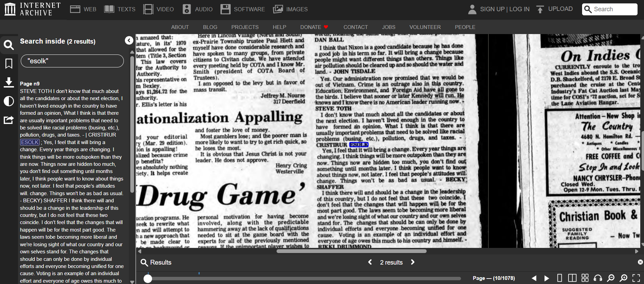This screenshot has height=284, width=644.
Task: Open the PROJECTS menu item
Action: pos(245,27)
